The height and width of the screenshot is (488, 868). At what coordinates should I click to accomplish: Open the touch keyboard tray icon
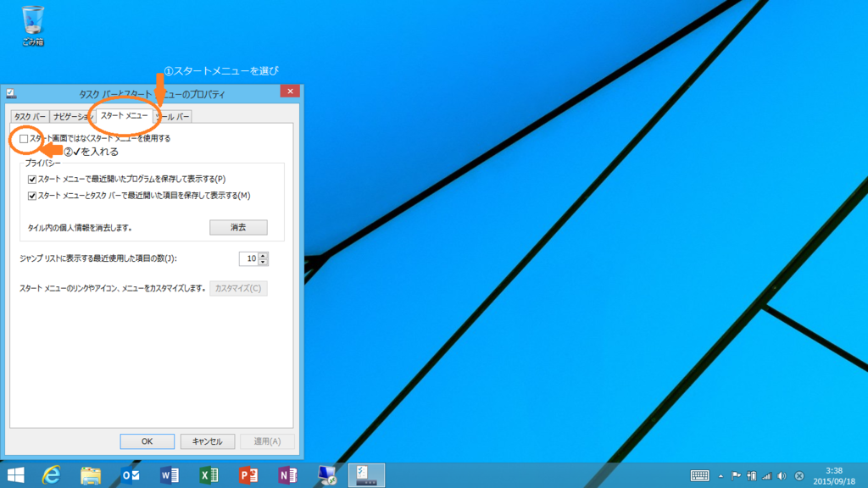[x=699, y=476]
